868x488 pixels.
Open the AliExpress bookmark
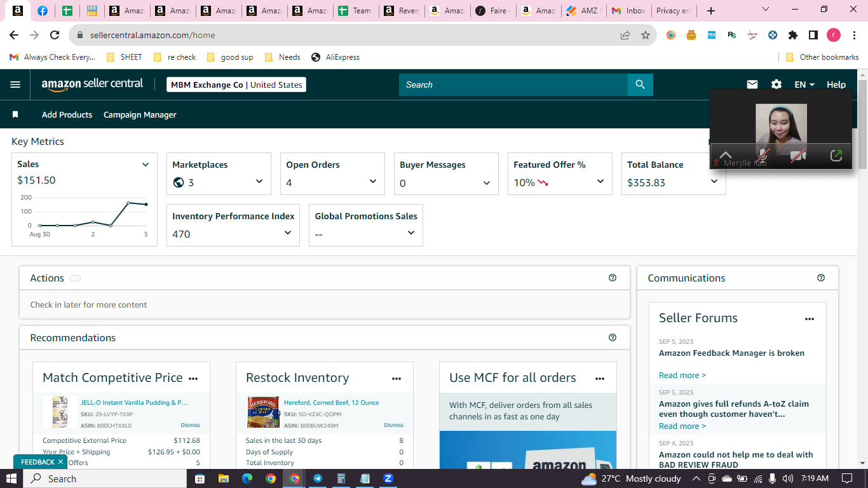coord(336,57)
